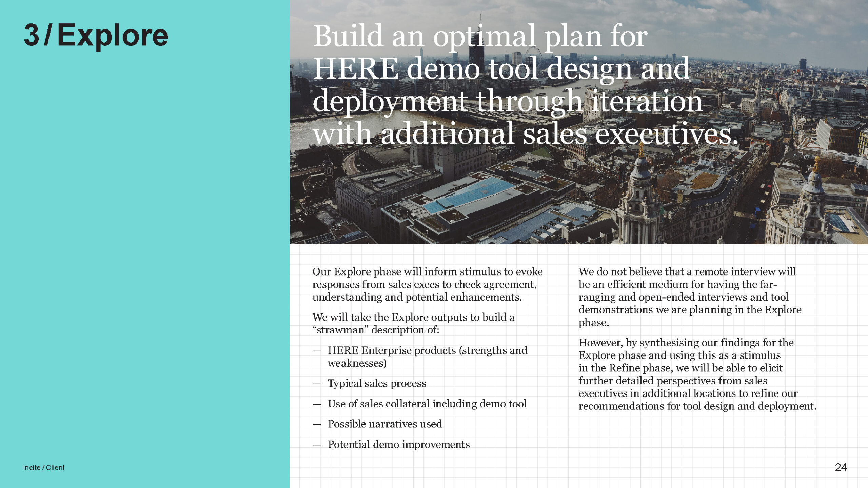868x488 pixels.
Task: Click the headline line 'with additional sales executives.'
Action: pos(526,133)
